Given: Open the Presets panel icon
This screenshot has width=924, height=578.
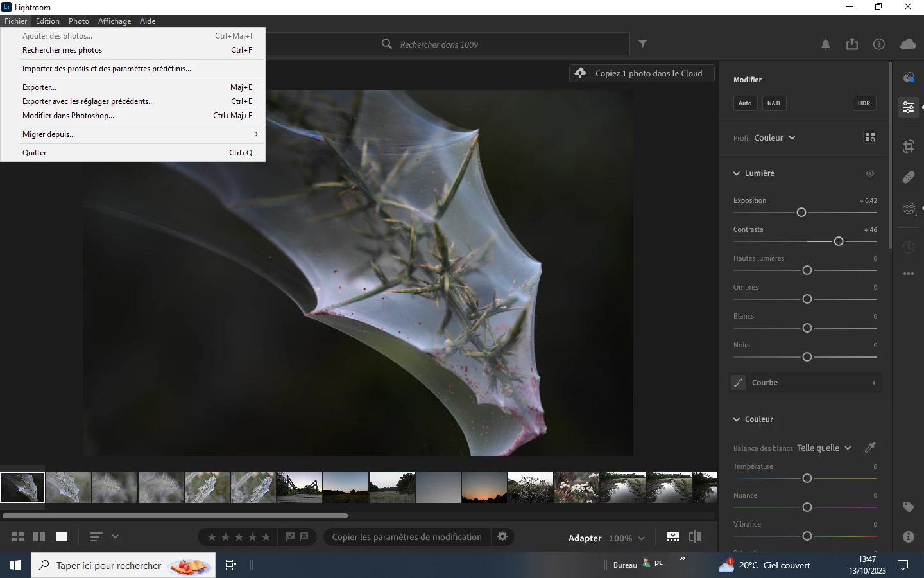Looking at the screenshot, I should pos(909,78).
